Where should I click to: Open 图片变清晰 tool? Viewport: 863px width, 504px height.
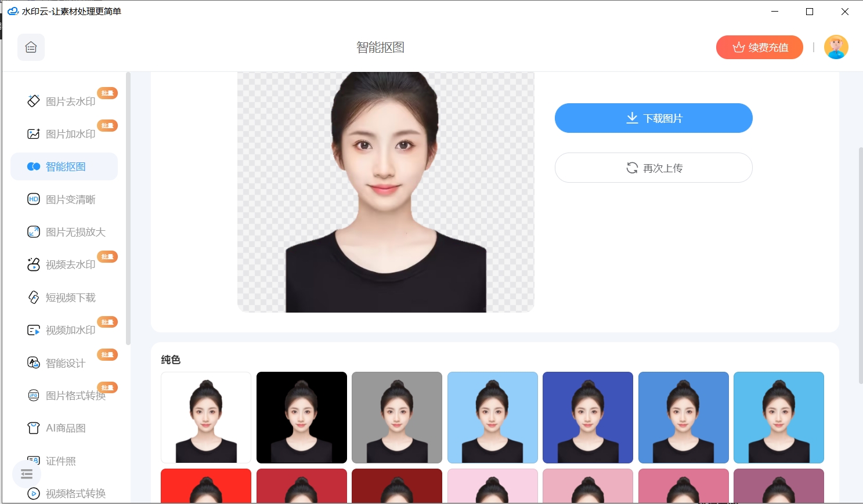(64, 200)
